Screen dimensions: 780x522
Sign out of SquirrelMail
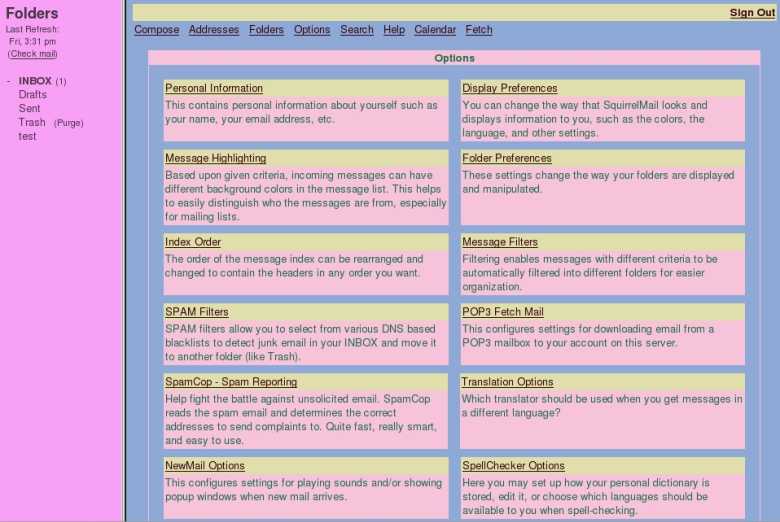coord(751,13)
